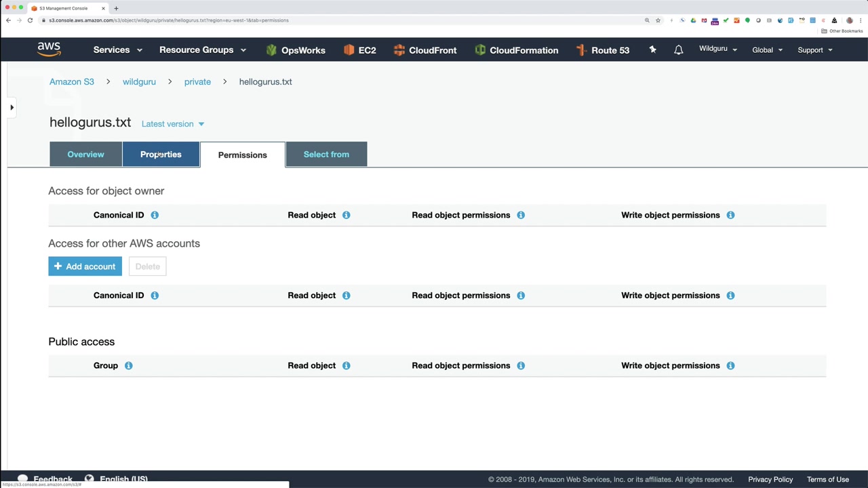Screen dimensions: 868x488
Task: Open the Latest version dropdown
Action: tap(173, 124)
